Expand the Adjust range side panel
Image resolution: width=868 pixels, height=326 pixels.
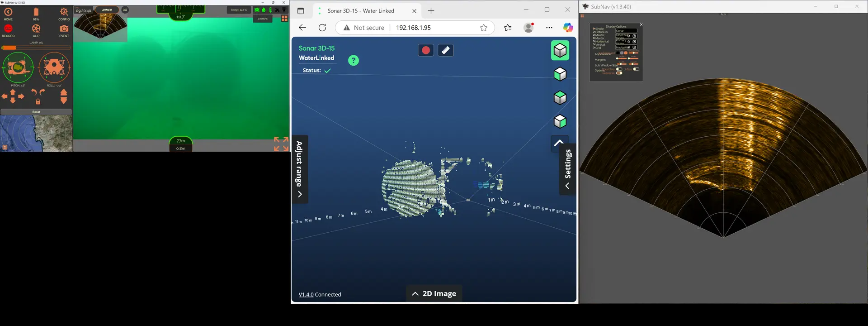pos(299,169)
